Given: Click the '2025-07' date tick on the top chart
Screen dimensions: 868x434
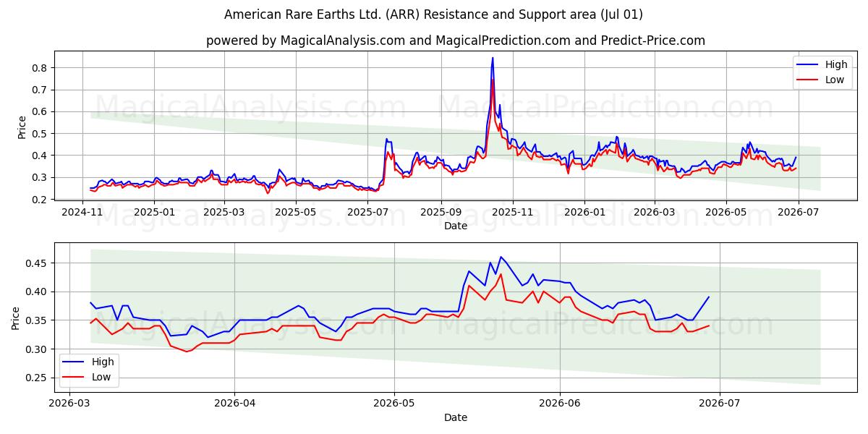Looking at the screenshot, I should [367, 212].
